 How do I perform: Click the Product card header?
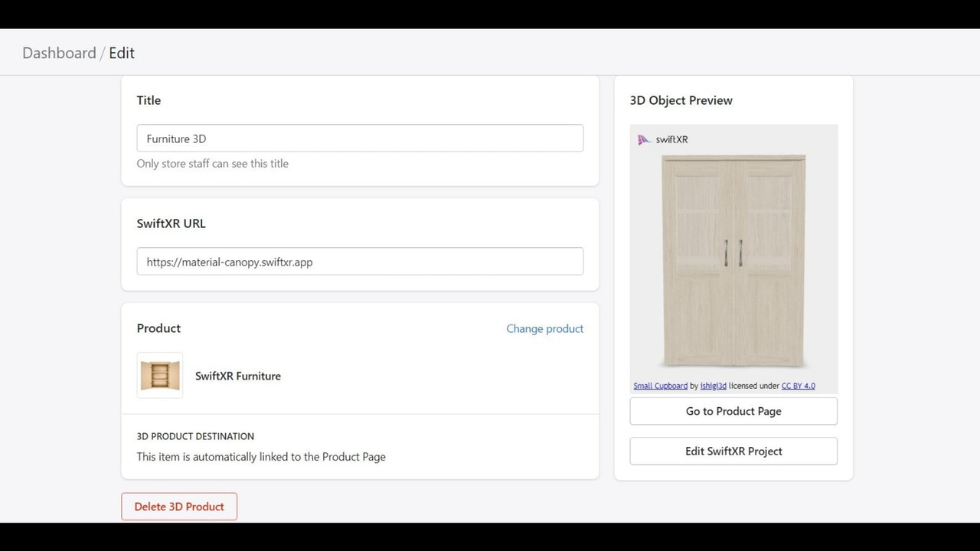(x=158, y=328)
